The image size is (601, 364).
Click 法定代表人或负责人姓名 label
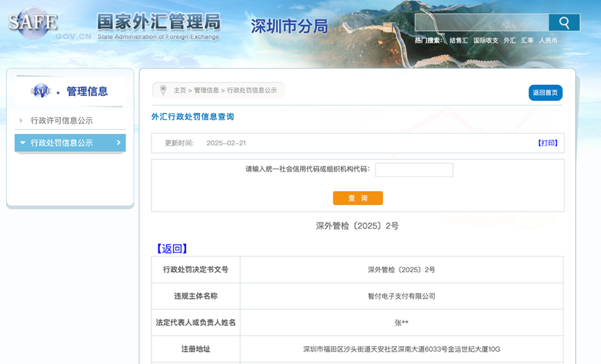click(x=196, y=322)
